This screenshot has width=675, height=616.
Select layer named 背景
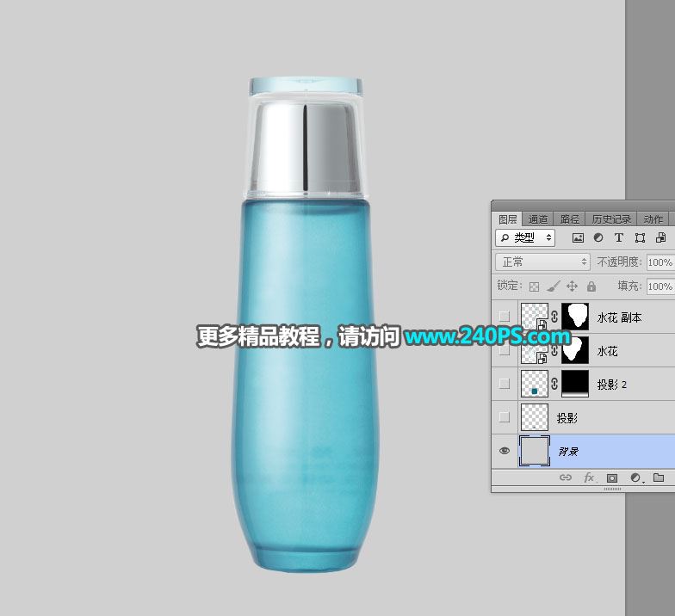[x=568, y=451]
